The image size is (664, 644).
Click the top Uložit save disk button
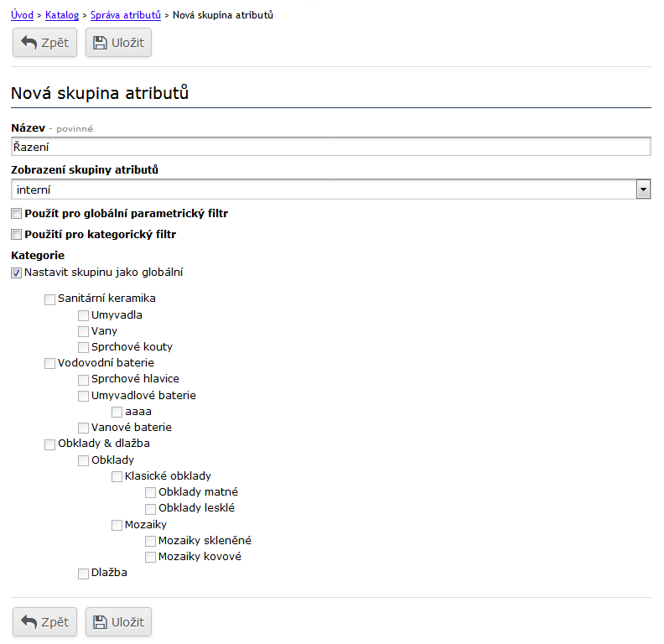tap(118, 42)
